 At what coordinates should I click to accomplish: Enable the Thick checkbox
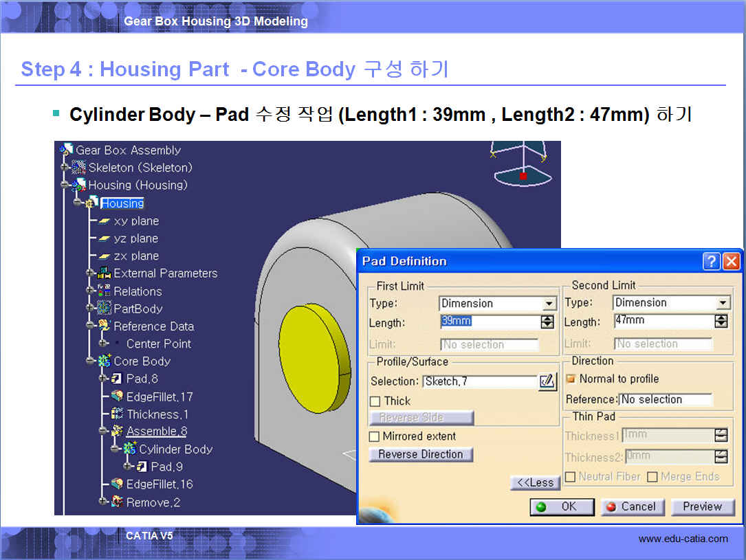tap(375, 401)
